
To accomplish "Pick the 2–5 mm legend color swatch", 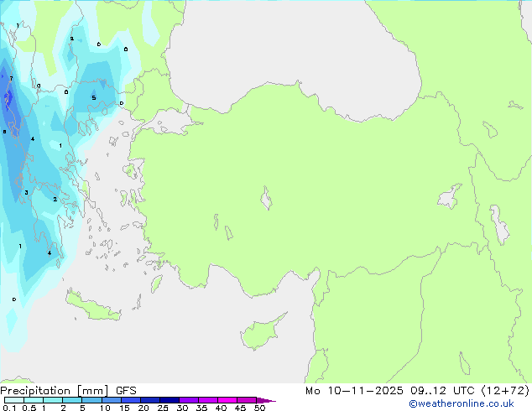I will pyautogui.click(x=72, y=400).
